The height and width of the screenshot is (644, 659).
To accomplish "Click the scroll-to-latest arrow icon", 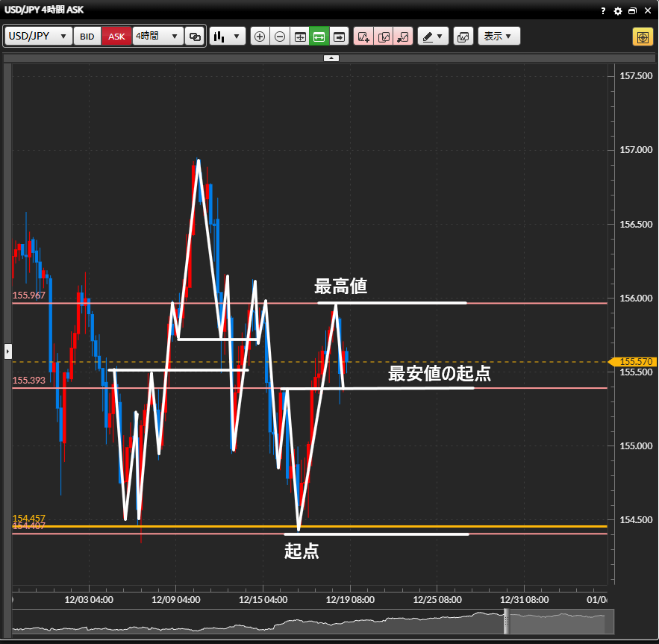I will pos(340,37).
